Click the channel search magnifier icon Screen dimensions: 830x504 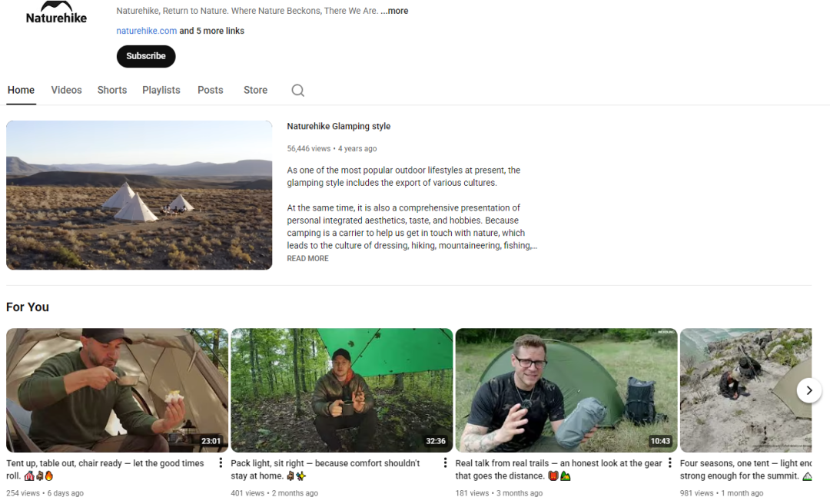click(298, 91)
